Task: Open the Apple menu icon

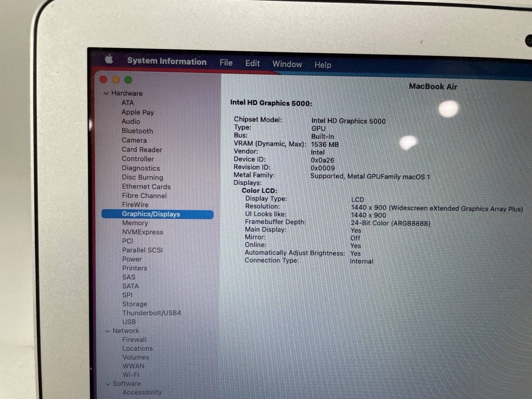Action: (x=109, y=60)
